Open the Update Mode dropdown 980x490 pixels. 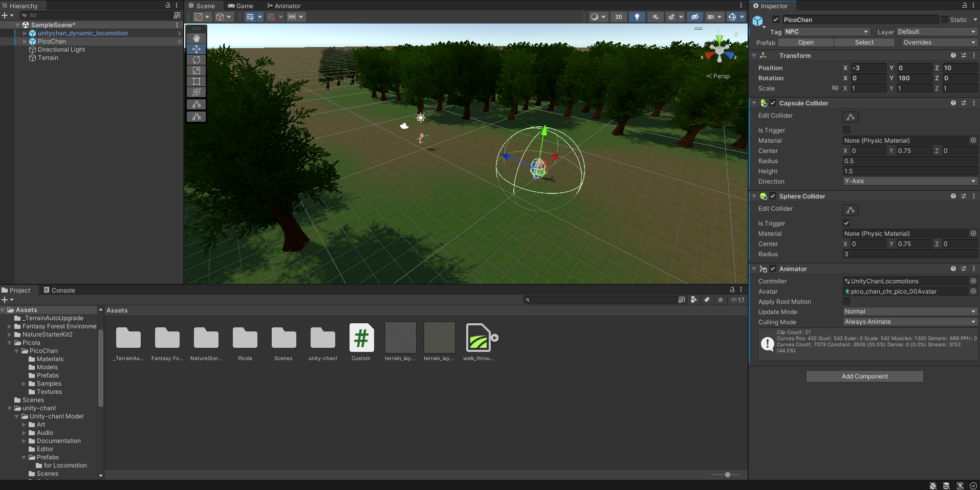(910, 311)
